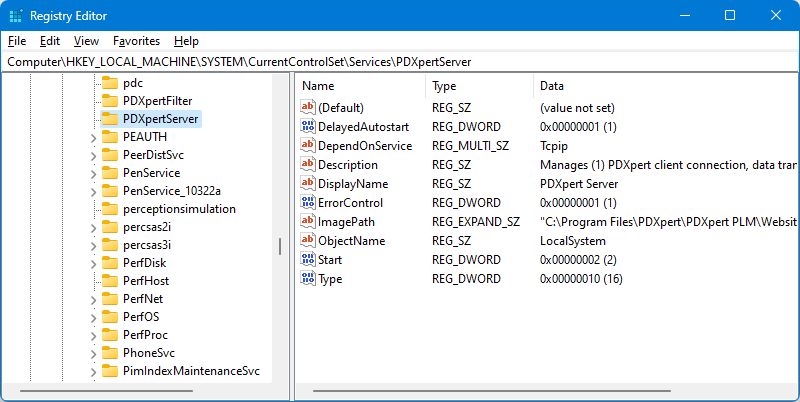Image resolution: width=800 pixels, height=402 pixels.
Task: Maximize the Registry Editor window
Action: pos(730,15)
